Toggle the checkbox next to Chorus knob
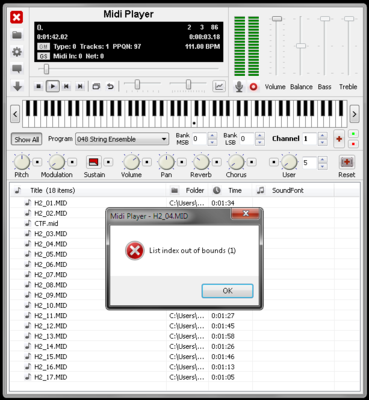 pos(252,162)
